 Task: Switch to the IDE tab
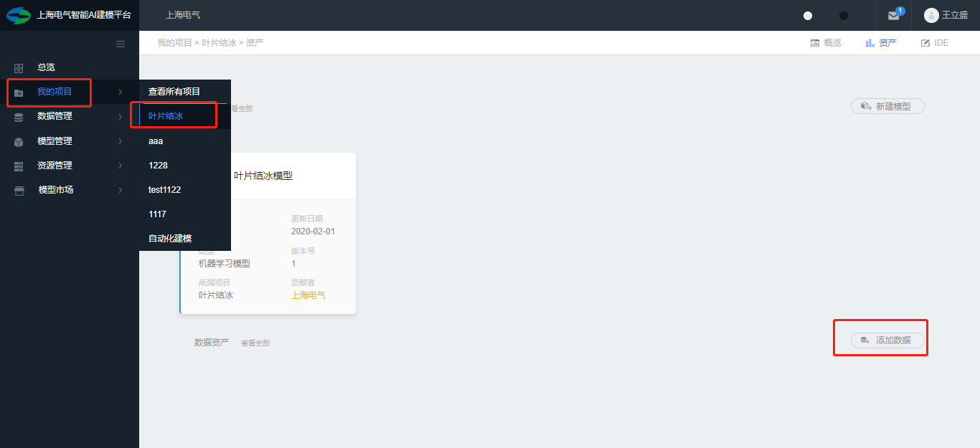pos(935,43)
